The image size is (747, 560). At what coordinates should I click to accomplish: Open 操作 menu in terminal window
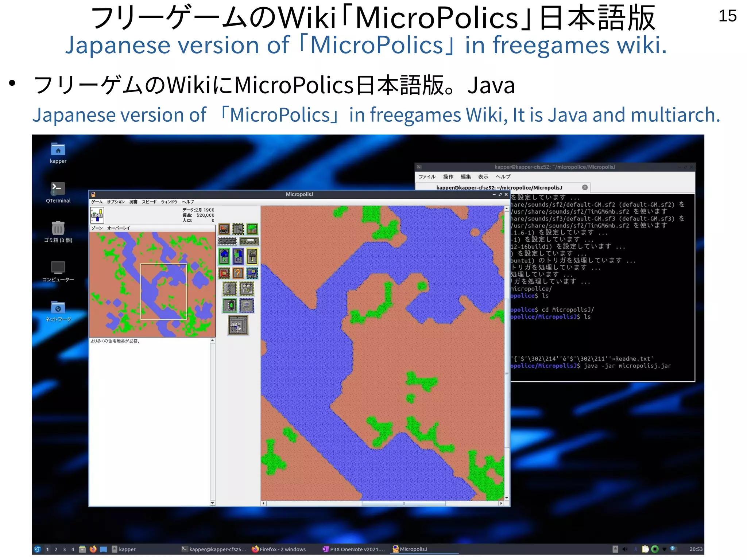pyautogui.click(x=448, y=177)
